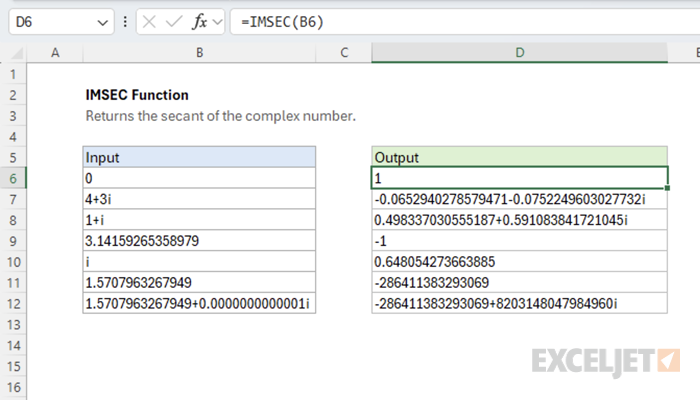Select output cell D6 showing 1
This screenshot has height=400, width=700.
(520, 178)
